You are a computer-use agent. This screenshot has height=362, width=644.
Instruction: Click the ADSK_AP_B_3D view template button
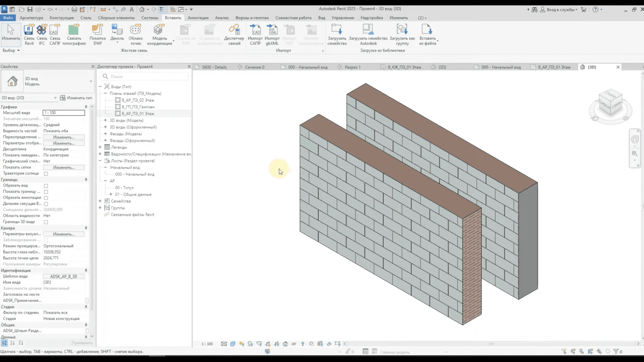tap(64, 276)
